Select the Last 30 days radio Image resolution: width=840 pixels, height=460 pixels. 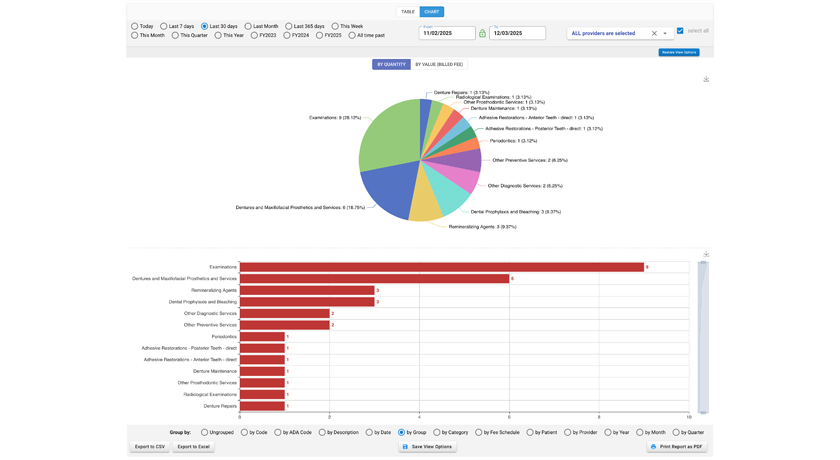click(x=204, y=26)
